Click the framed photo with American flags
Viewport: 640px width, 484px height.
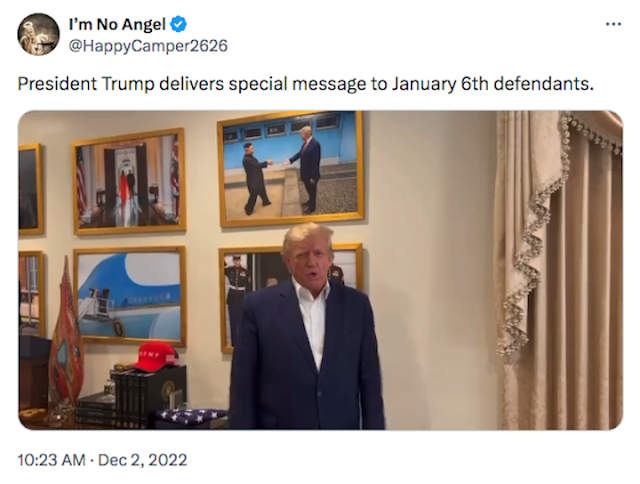point(129,181)
